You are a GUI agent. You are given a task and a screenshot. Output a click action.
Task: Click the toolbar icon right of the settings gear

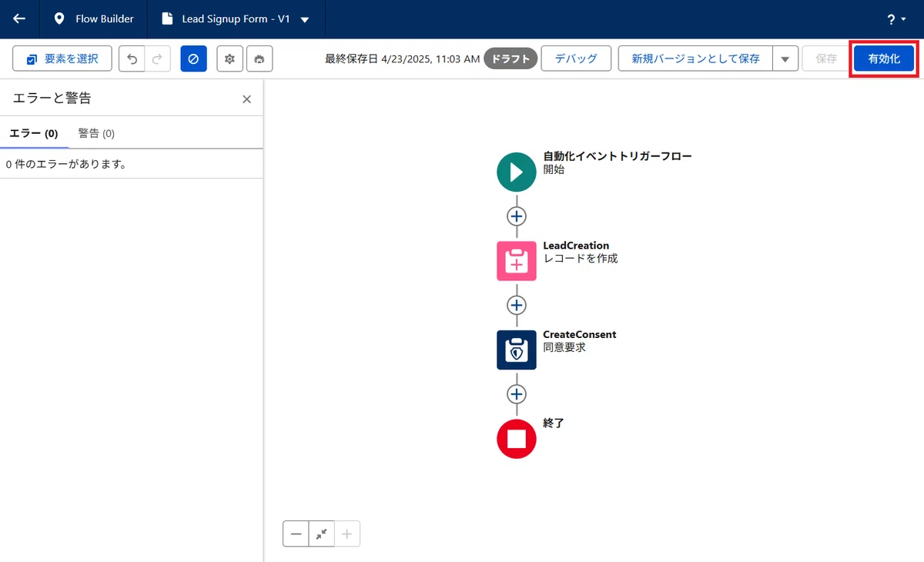click(259, 59)
